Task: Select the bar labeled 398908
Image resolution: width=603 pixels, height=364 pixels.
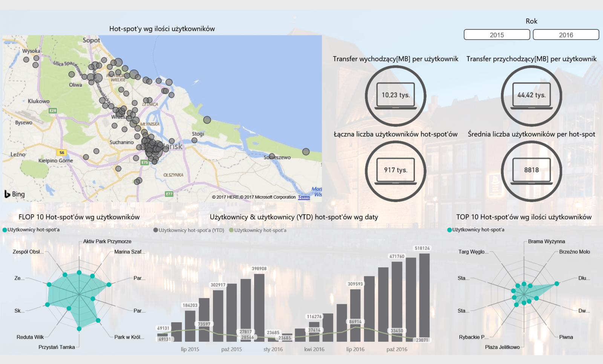Action: point(259,308)
